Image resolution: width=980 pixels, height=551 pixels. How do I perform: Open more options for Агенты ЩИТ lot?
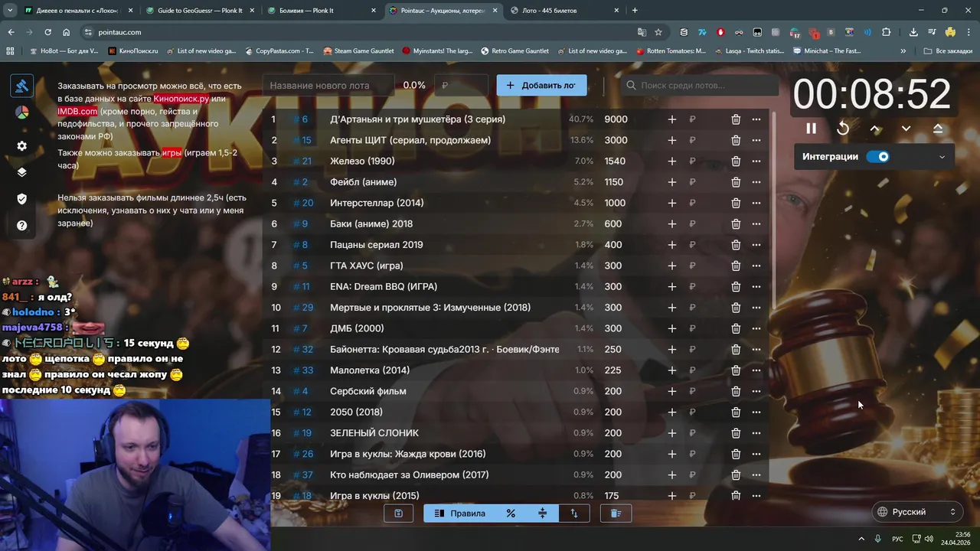[x=756, y=140]
